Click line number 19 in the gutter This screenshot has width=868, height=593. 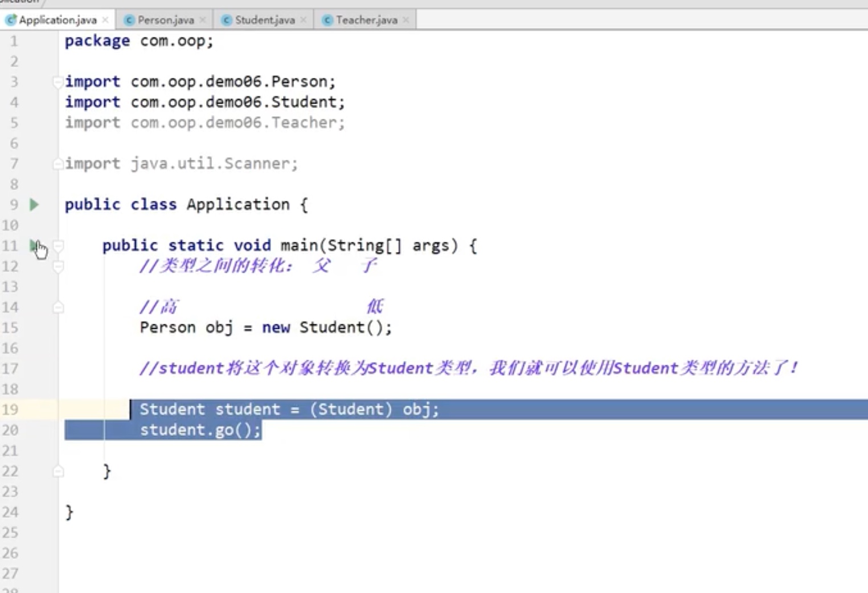(x=10, y=410)
